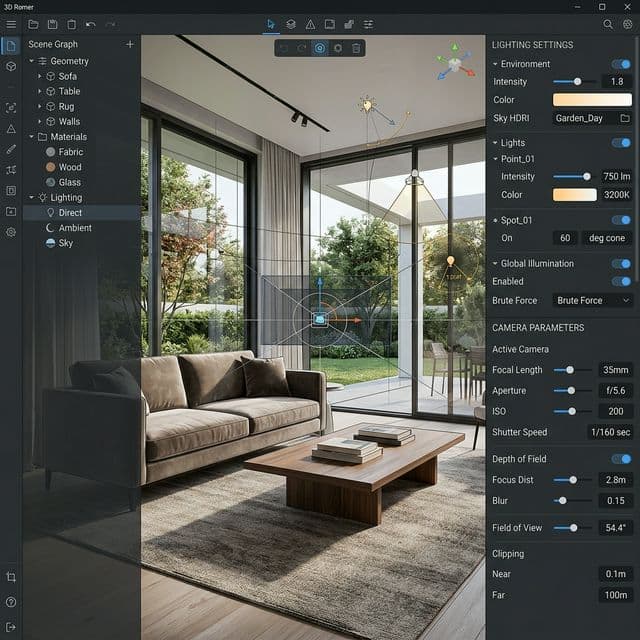Expand the Table tree node

pos(40,91)
